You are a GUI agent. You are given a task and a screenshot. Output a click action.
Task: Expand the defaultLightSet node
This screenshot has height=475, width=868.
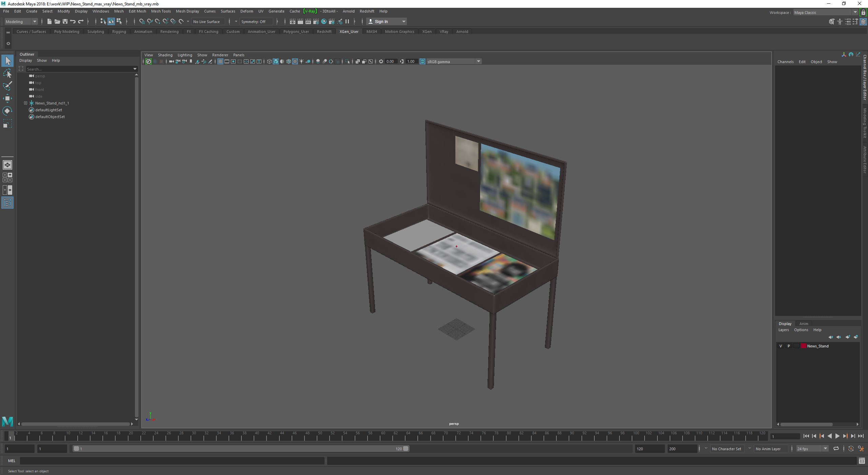tap(25, 110)
